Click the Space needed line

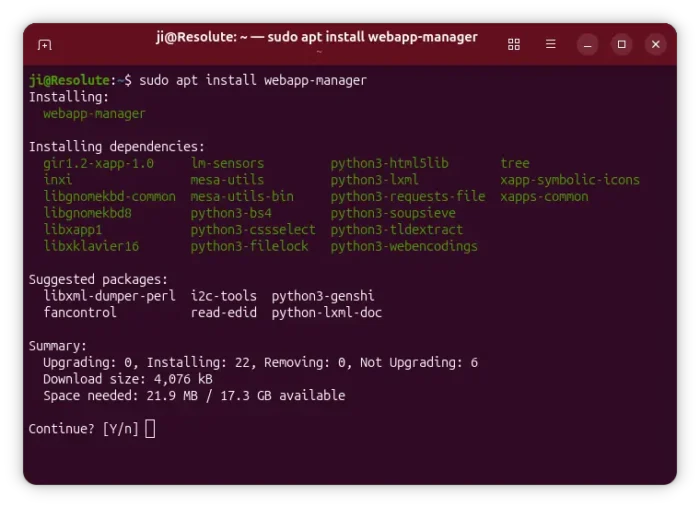coord(193,395)
